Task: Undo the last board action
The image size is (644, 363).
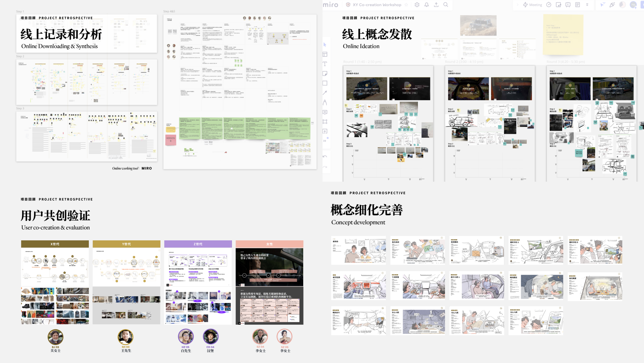Action: click(x=325, y=157)
